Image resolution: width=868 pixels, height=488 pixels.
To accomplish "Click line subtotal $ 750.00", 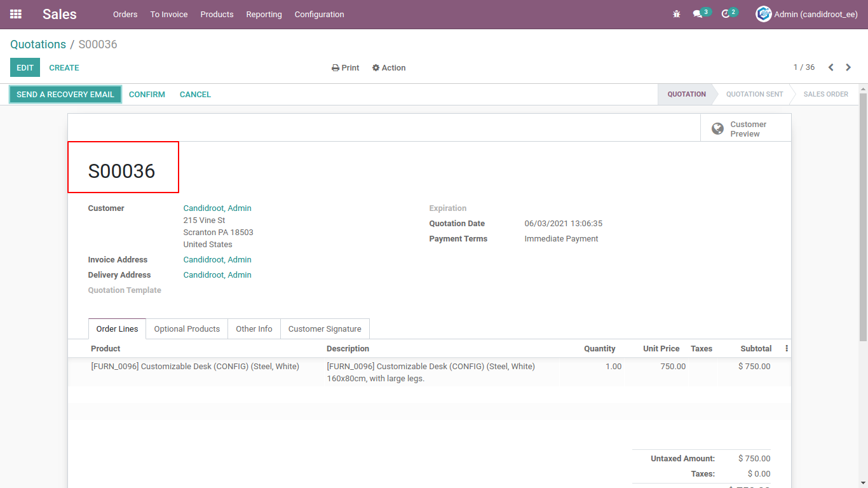I will pos(754,367).
